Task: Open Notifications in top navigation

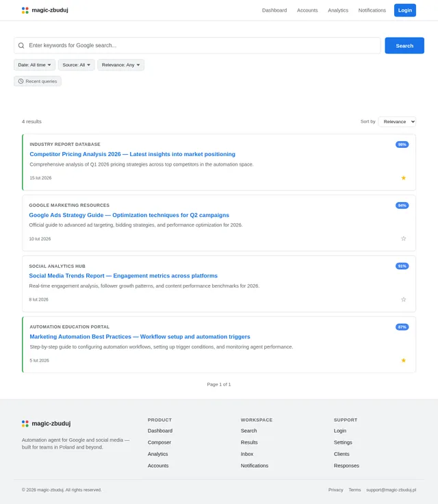Action: (372, 10)
